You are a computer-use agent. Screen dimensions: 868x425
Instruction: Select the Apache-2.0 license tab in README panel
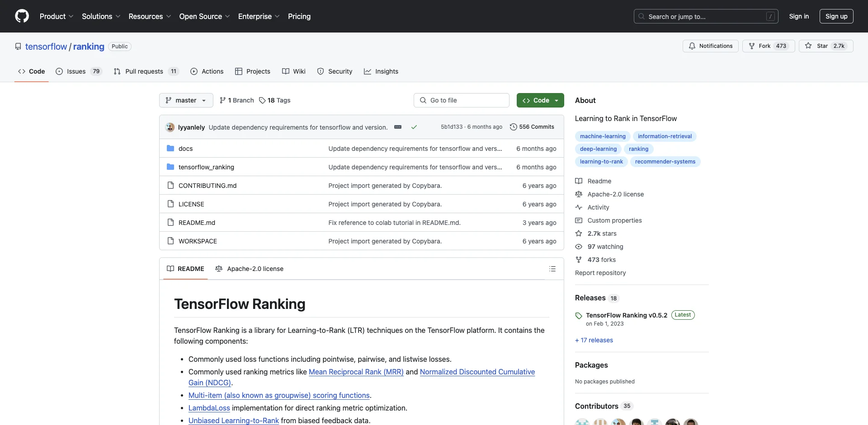point(250,269)
